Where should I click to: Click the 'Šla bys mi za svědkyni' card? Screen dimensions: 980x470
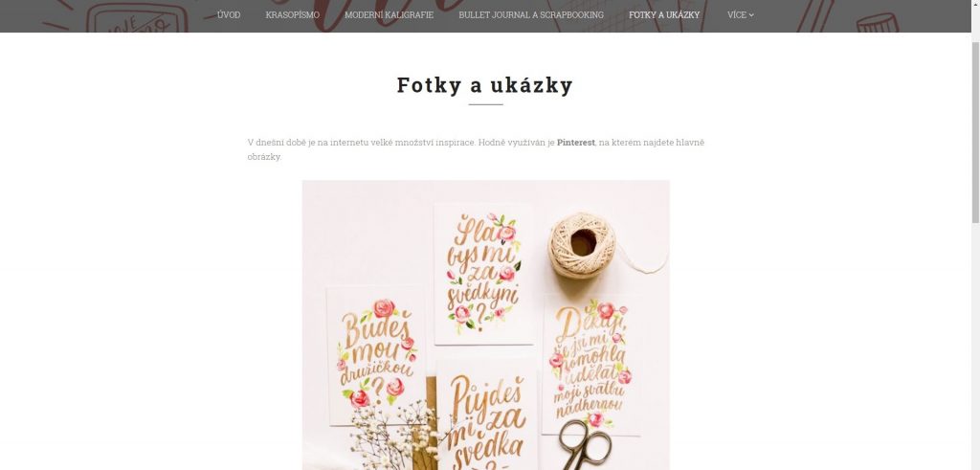click(x=483, y=274)
